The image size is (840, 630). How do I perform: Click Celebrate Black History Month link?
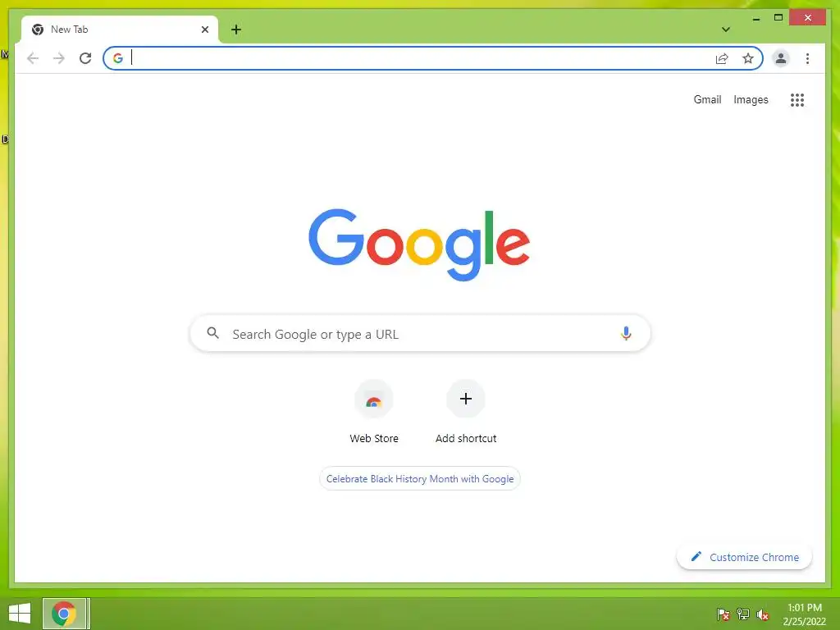(x=420, y=479)
